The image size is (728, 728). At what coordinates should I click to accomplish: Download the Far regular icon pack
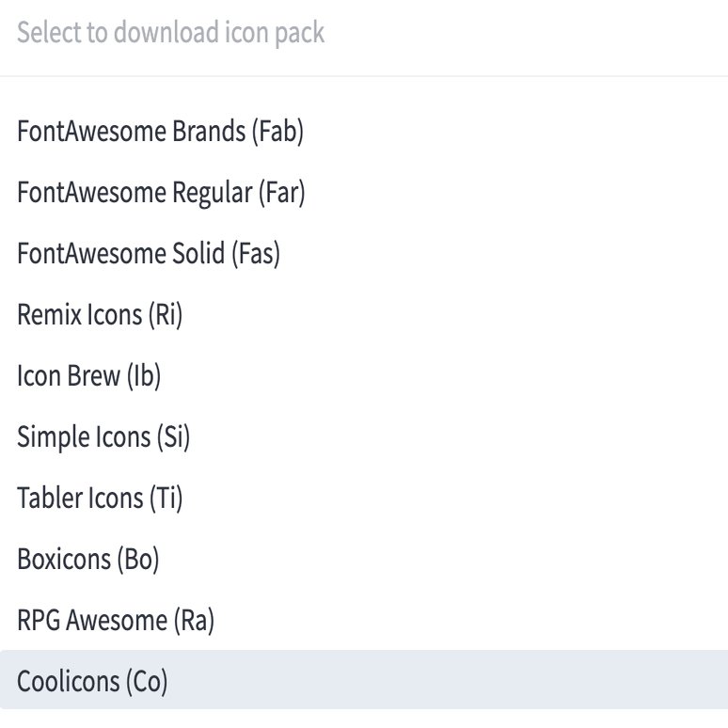(161, 193)
